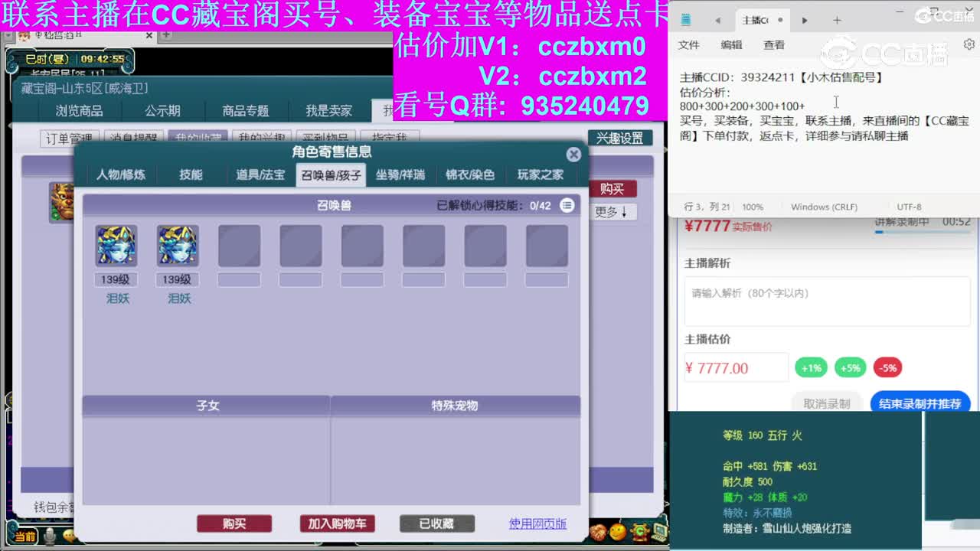The width and height of the screenshot is (980, 551).
Task: Open the skill list menu icon beside 0/42
Action: pyautogui.click(x=567, y=205)
